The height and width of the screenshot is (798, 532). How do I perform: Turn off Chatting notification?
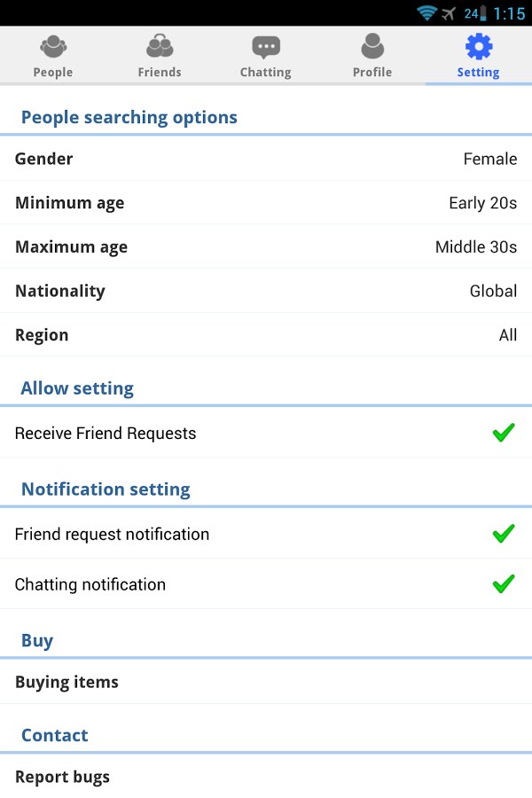[504, 584]
